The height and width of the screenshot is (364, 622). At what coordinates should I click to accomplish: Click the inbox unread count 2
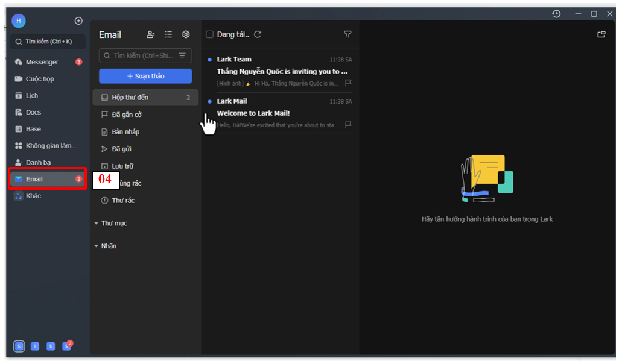(x=188, y=98)
